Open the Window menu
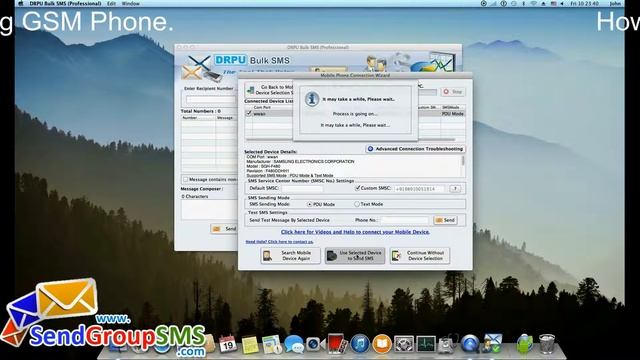 pyautogui.click(x=131, y=3)
